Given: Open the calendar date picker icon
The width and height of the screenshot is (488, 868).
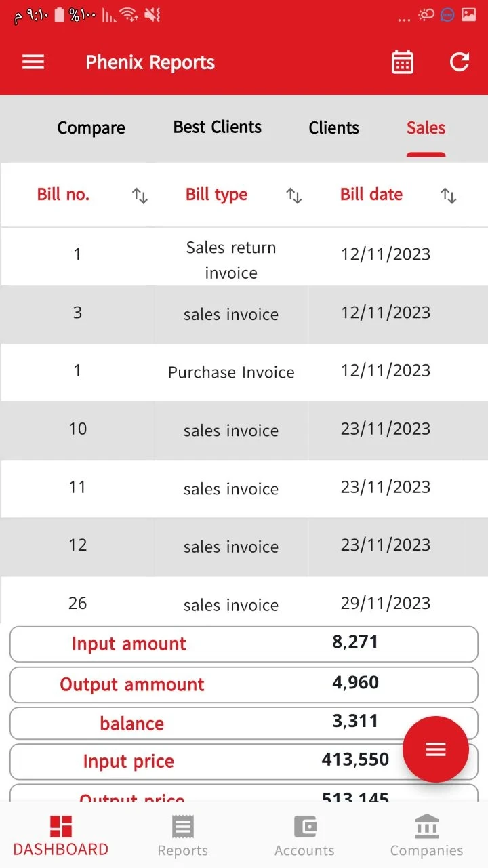Looking at the screenshot, I should coord(403,62).
